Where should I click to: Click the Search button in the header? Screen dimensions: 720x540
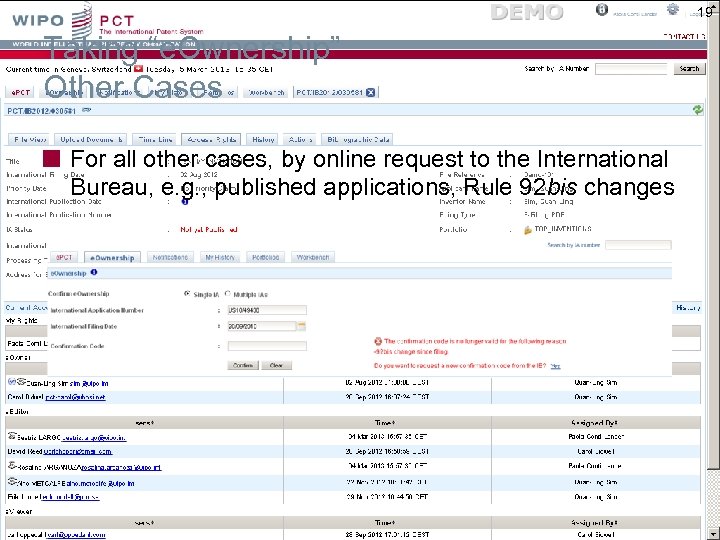point(689,69)
